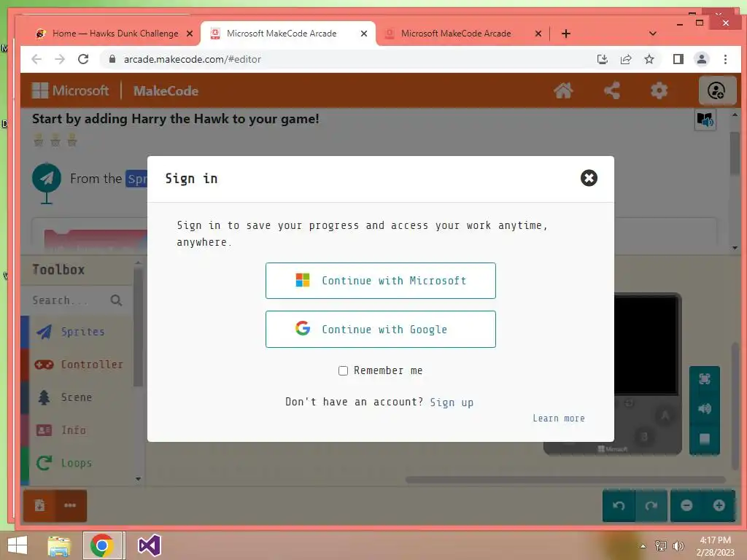Close the Hawks Dunk Challenge tab
747x560 pixels.
190,34
